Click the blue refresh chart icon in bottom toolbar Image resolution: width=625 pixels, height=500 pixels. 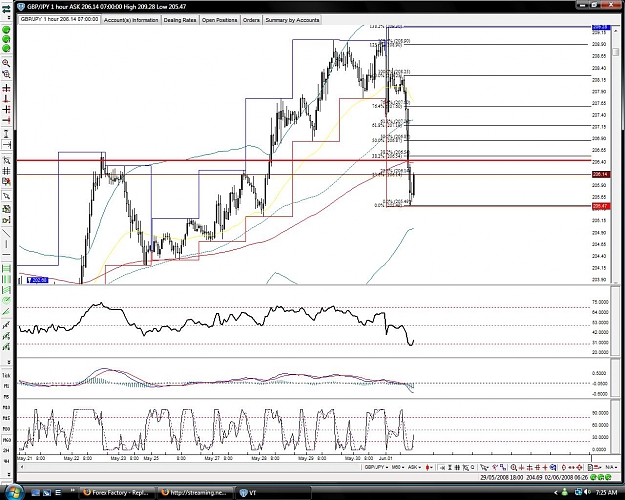pyautogui.click(x=553, y=467)
